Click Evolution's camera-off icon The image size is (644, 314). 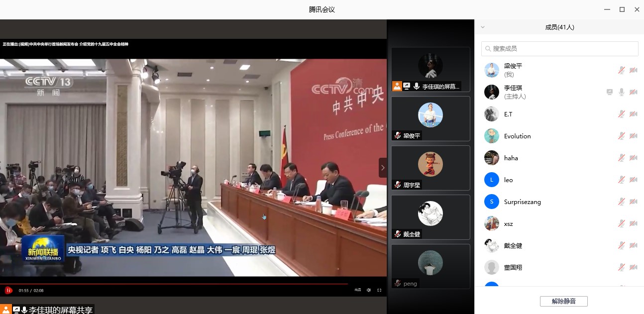634,136
